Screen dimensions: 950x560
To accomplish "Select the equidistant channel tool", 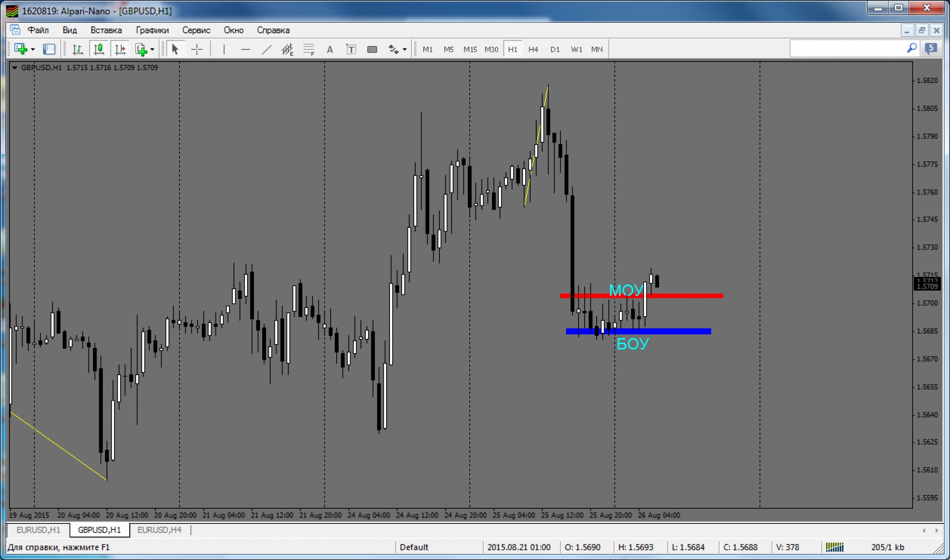I will [x=287, y=49].
